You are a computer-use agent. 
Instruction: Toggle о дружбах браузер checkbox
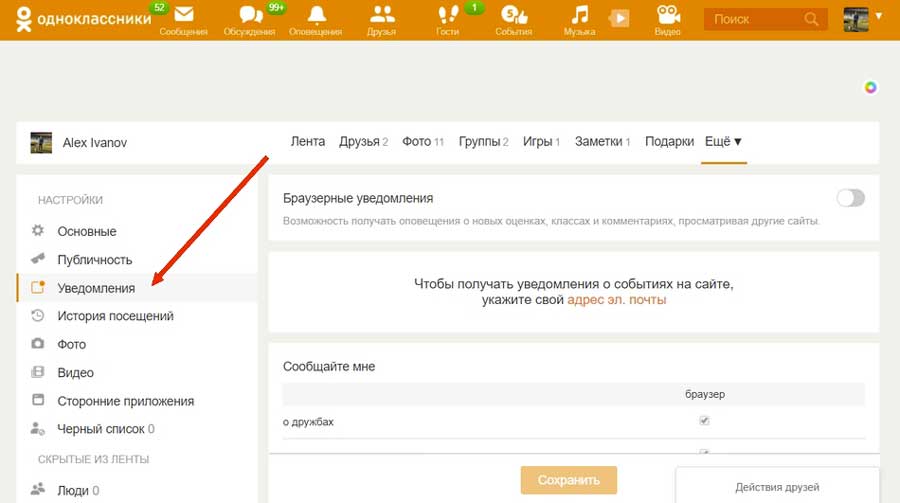pos(704,421)
